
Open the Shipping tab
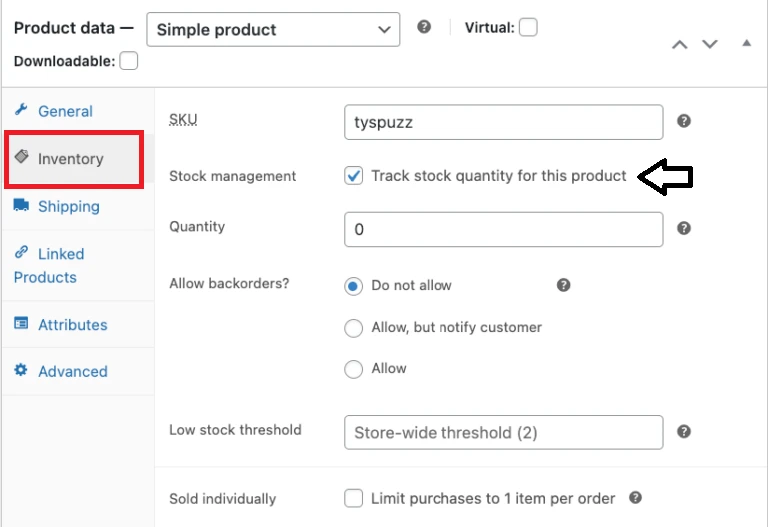(x=68, y=206)
